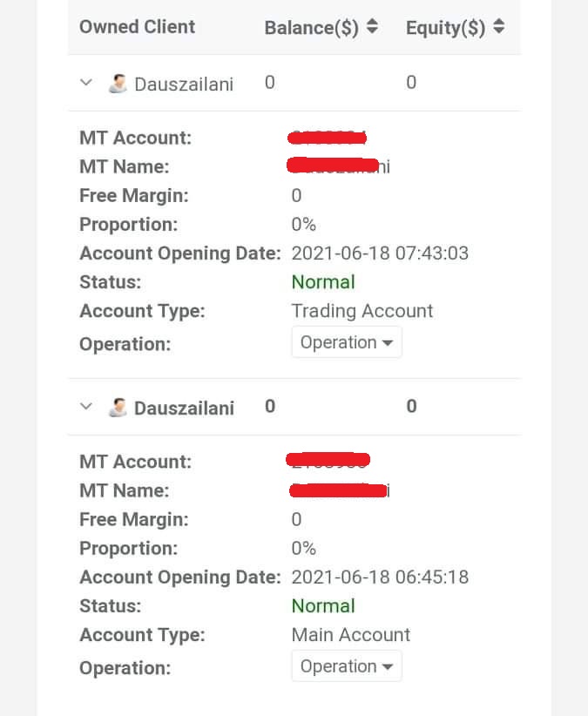Click the Trading Account type text

tap(362, 311)
